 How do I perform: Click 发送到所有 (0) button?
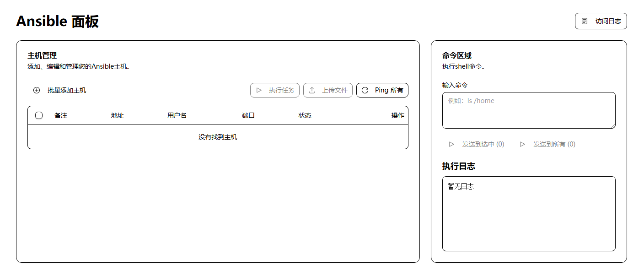pos(547,144)
